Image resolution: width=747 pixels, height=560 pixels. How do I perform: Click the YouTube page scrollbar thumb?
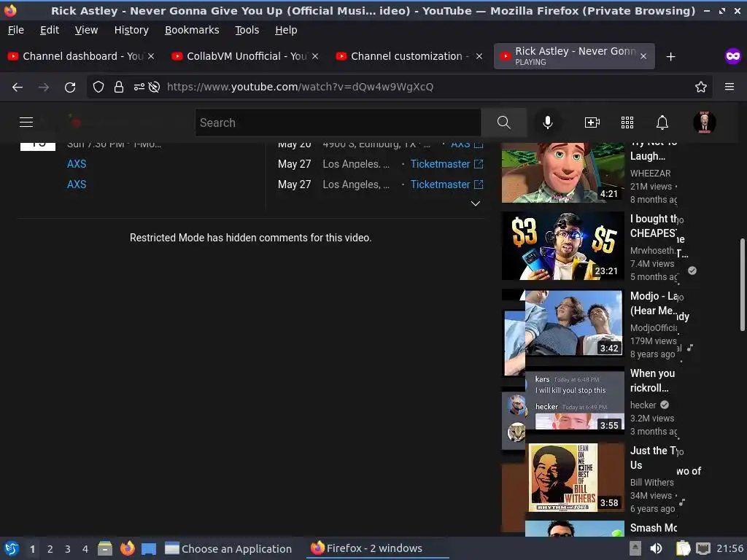(x=742, y=284)
